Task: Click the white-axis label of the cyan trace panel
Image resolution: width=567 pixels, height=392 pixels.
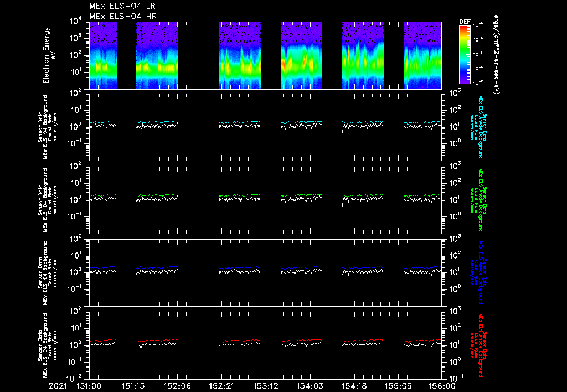Action: pos(48,127)
